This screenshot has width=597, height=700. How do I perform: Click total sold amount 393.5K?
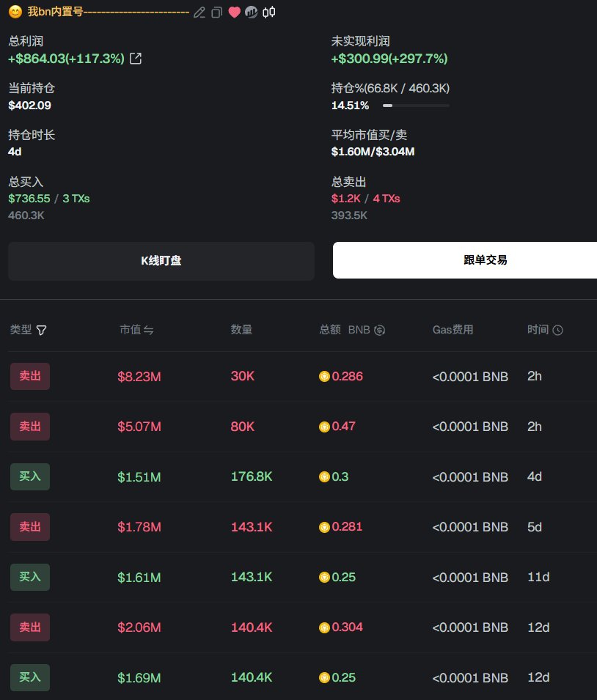pos(349,215)
